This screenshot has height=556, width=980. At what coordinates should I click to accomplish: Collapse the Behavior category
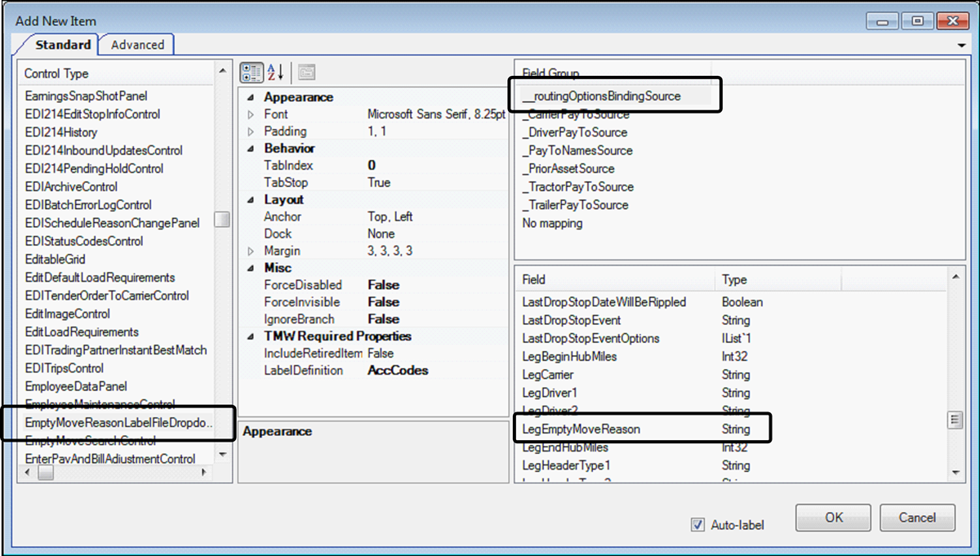click(x=251, y=149)
